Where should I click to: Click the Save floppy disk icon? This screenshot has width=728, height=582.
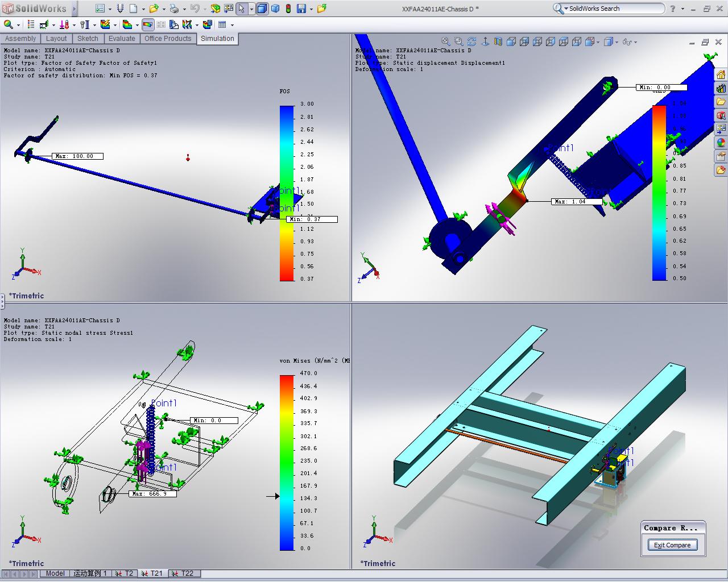(301, 9)
